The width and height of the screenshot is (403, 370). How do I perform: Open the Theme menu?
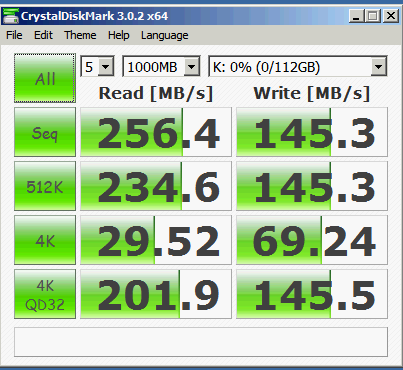(x=80, y=35)
